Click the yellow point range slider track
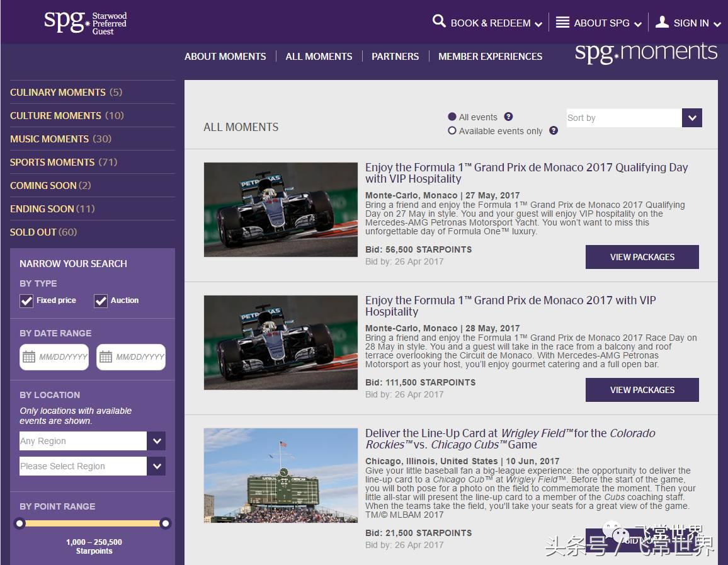 (x=93, y=523)
